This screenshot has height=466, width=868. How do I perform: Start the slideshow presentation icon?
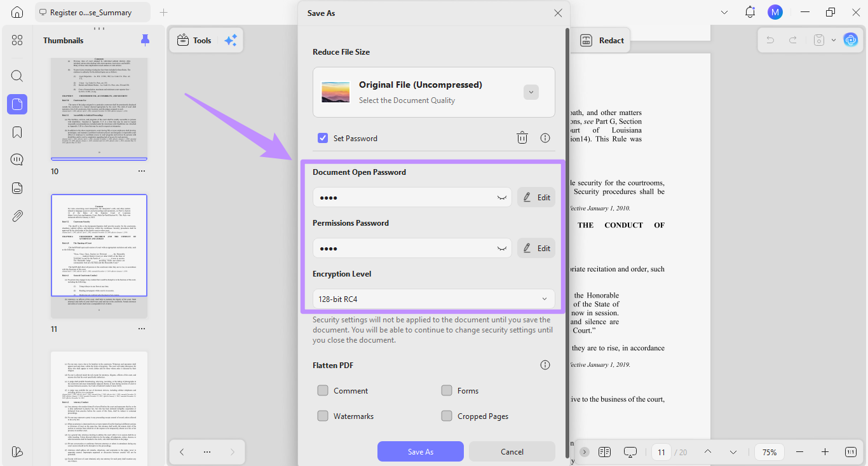click(630, 452)
